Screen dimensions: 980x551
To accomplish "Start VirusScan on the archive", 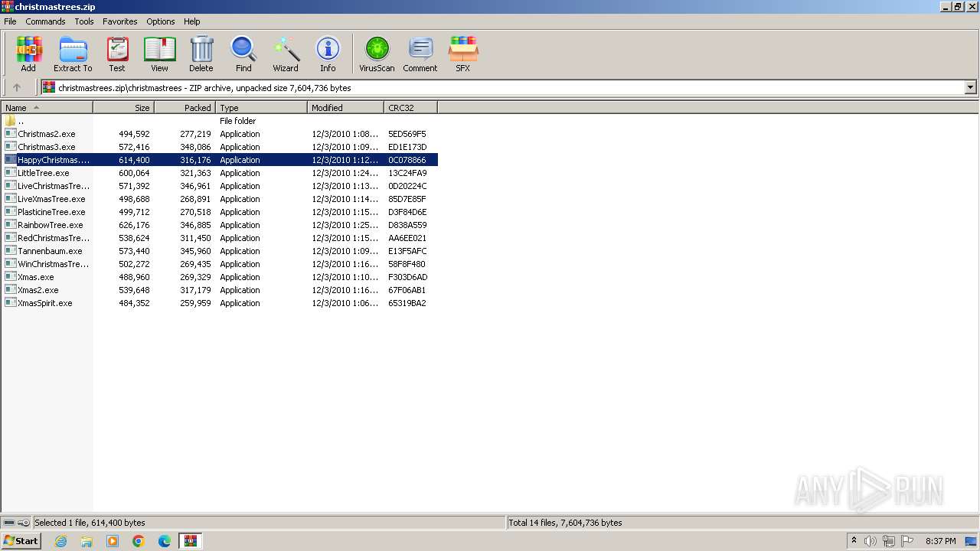I will point(377,54).
